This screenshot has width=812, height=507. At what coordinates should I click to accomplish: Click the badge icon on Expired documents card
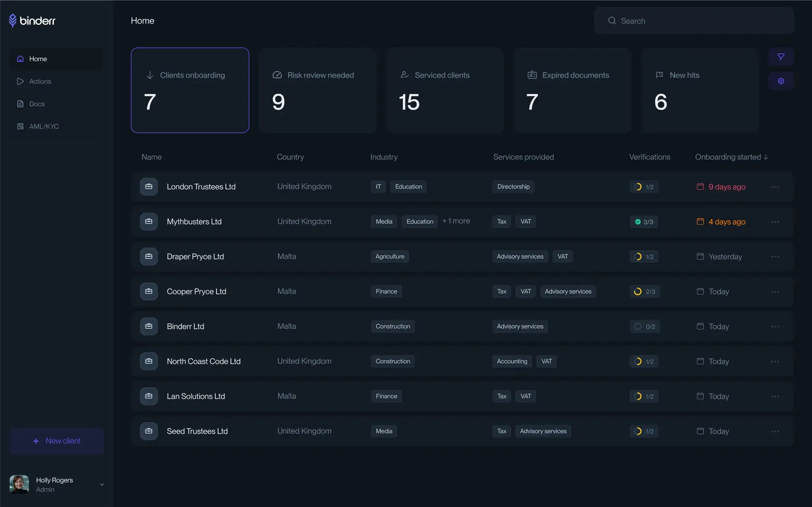pyautogui.click(x=532, y=75)
